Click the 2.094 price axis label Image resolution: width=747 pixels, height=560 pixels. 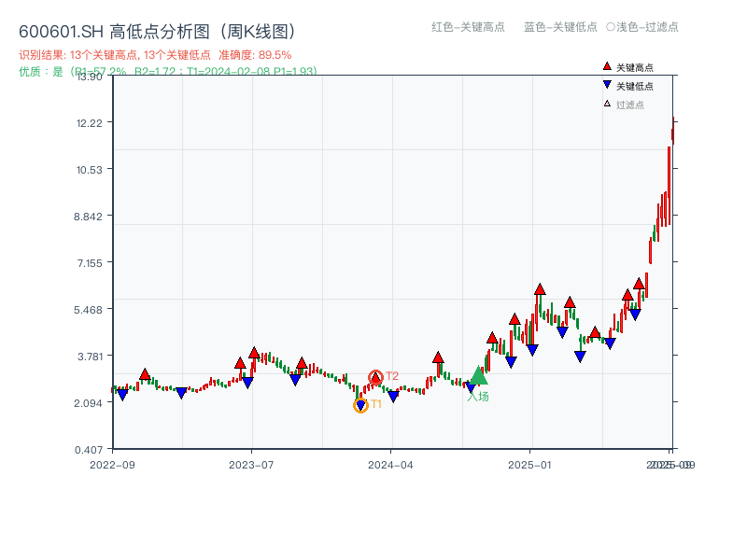tap(88, 403)
